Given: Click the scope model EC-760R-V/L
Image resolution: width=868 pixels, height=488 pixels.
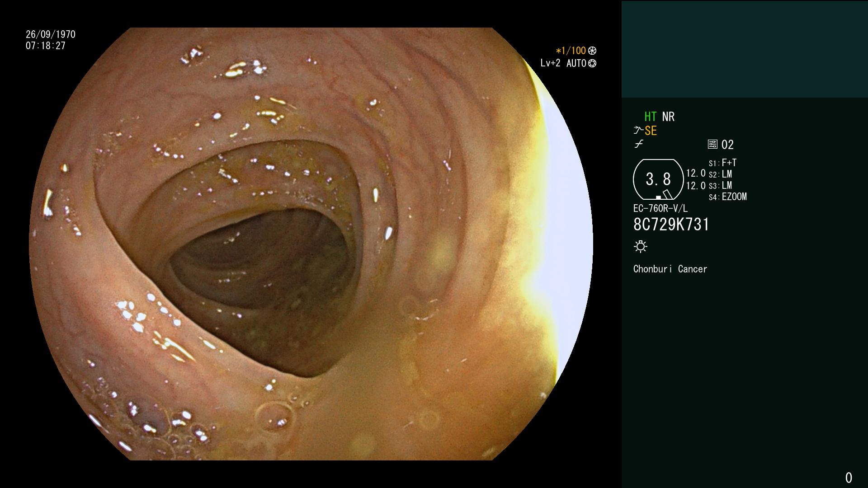Looking at the screenshot, I should coord(660,208).
